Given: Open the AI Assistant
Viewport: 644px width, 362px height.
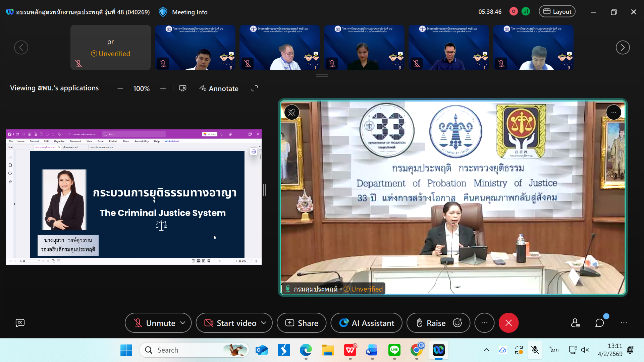Looking at the screenshot, I should pyautogui.click(x=367, y=323).
